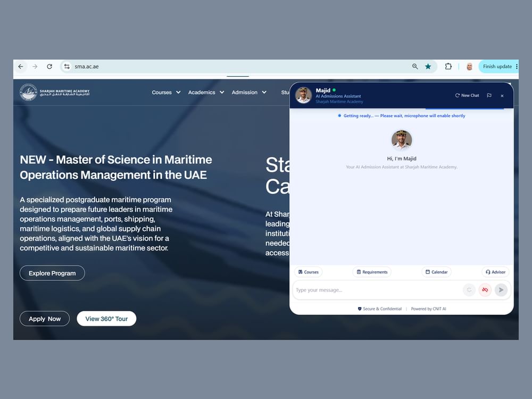Expand the Courses dropdown menu
The height and width of the screenshot is (399, 532).
166,92
